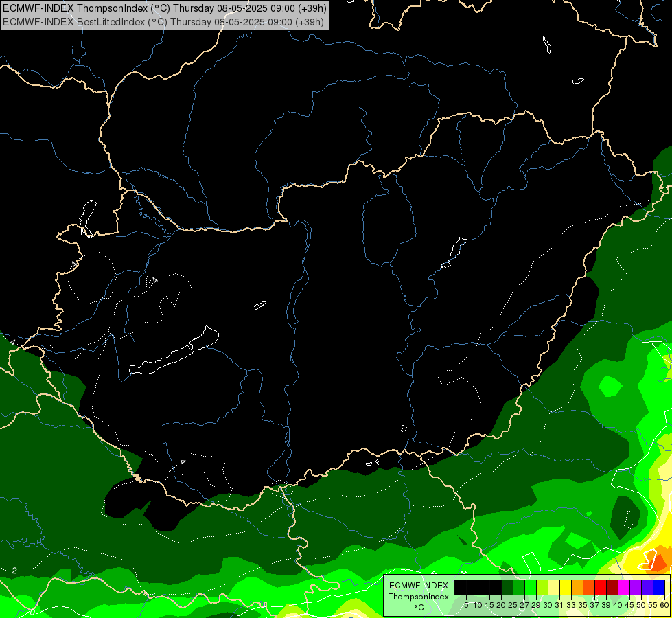Select the medium green 25–27 legend swatch
The height and width of the screenshot is (618, 672).
519,587
